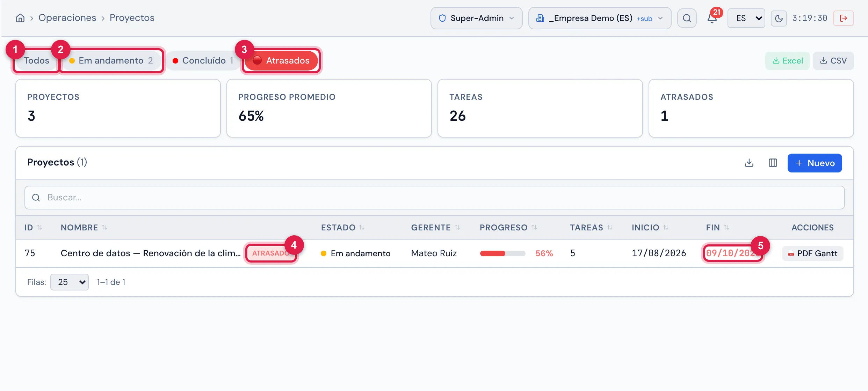The height and width of the screenshot is (391, 868).
Task: Click the red logout icon
Action: tap(844, 18)
